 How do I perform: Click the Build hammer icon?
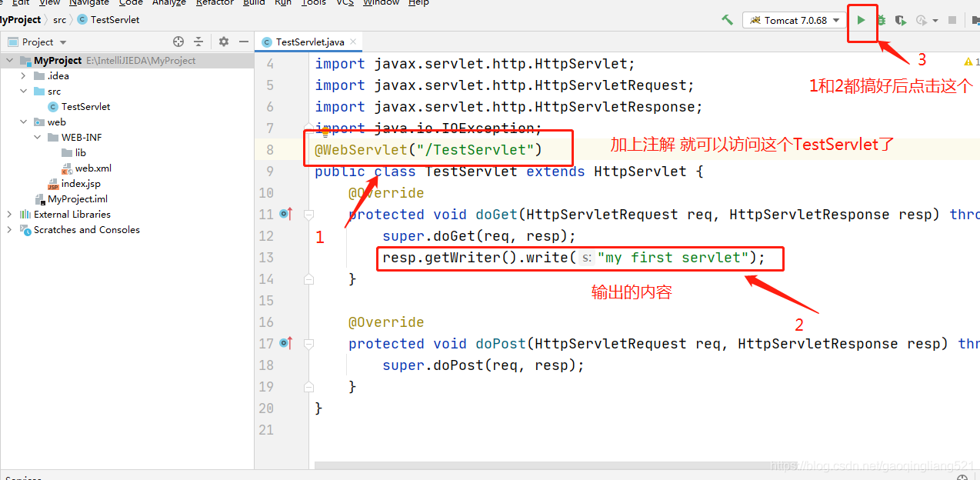click(728, 18)
